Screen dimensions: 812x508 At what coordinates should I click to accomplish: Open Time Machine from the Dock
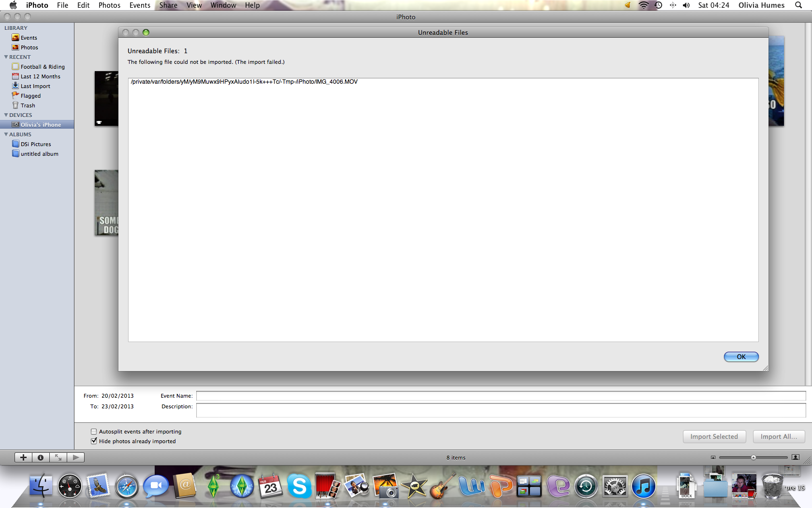586,486
